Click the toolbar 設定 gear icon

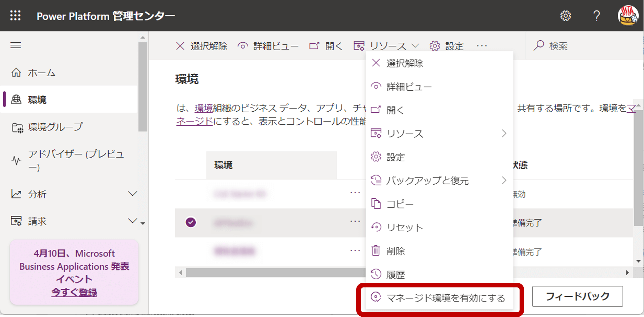[x=434, y=46]
